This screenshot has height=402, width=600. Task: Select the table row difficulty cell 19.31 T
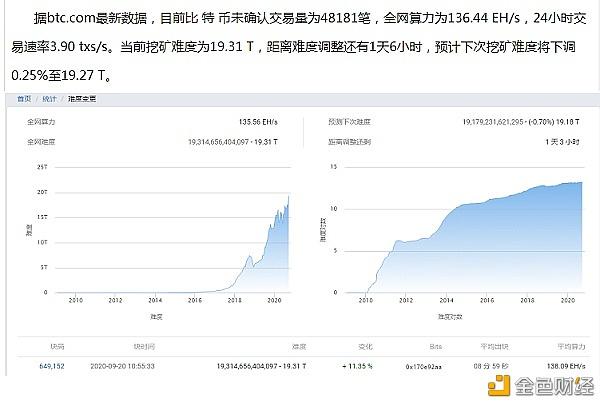tap(261, 366)
